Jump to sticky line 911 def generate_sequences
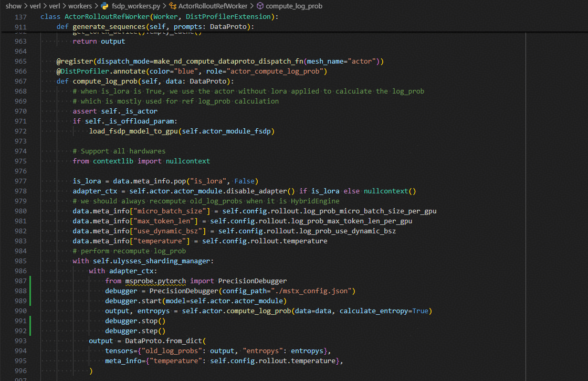 click(x=155, y=27)
